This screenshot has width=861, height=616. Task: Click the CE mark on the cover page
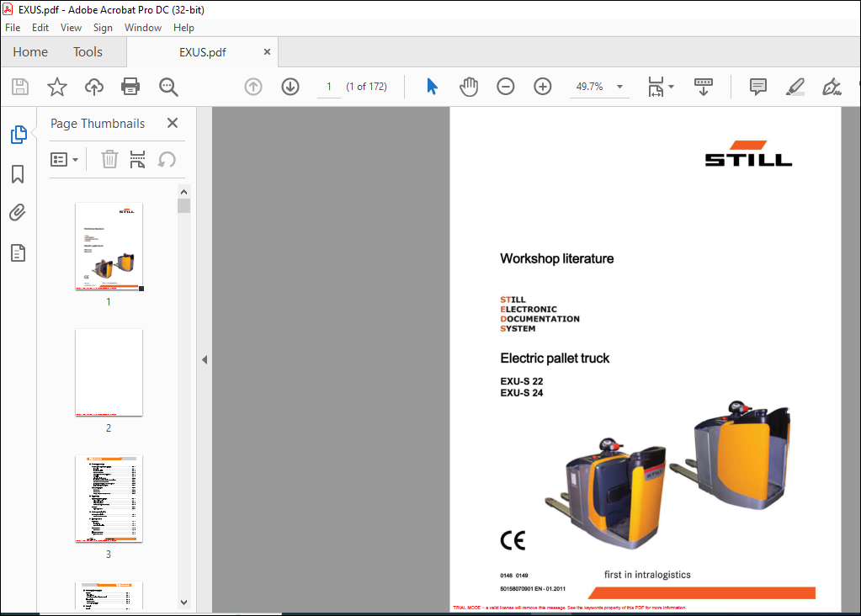coord(513,541)
